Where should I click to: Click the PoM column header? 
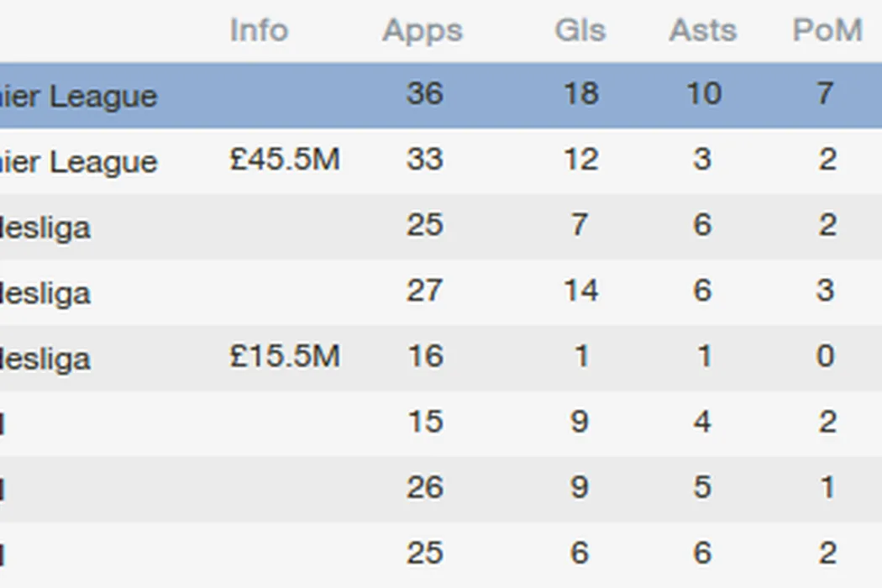tap(827, 31)
